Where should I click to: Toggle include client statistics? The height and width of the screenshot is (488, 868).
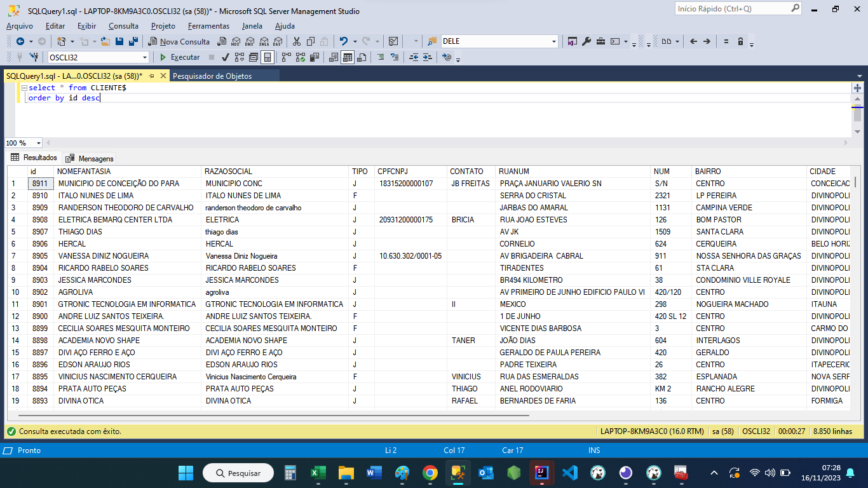(x=314, y=57)
